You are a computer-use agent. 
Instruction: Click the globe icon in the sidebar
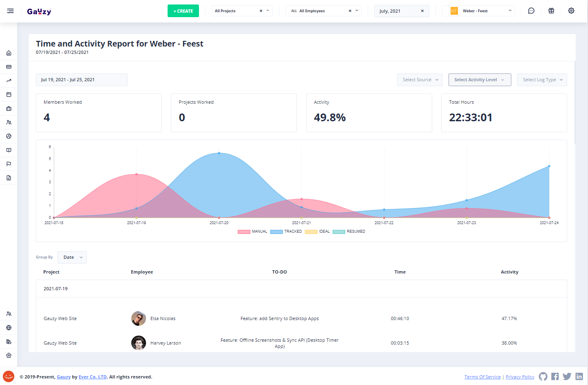[9, 328]
